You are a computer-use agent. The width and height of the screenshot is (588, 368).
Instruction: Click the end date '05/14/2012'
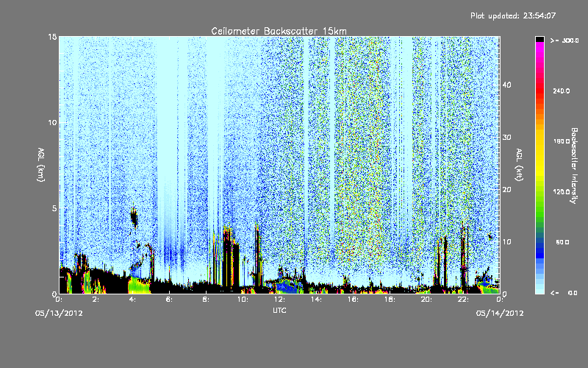click(500, 314)
